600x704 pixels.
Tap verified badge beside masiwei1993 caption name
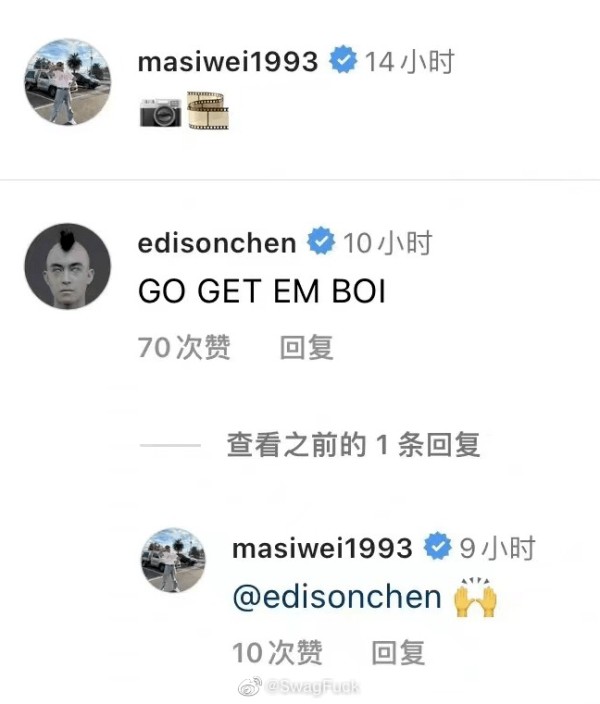coord(343,59)
